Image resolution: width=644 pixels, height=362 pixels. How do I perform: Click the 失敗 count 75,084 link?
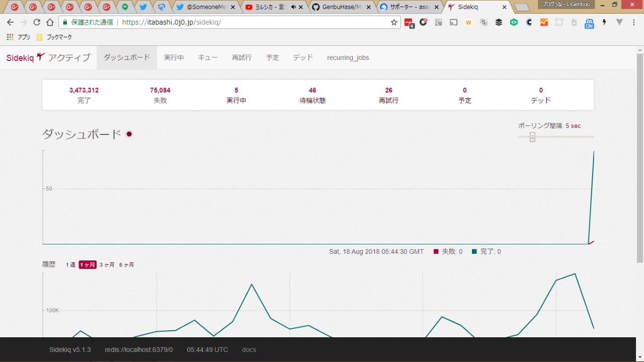click(160, 90)
